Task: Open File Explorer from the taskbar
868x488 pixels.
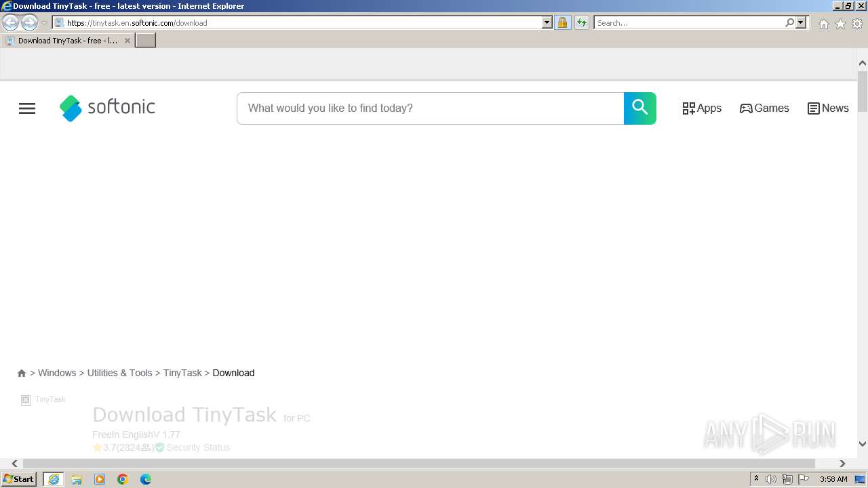Action: (77, 479)
